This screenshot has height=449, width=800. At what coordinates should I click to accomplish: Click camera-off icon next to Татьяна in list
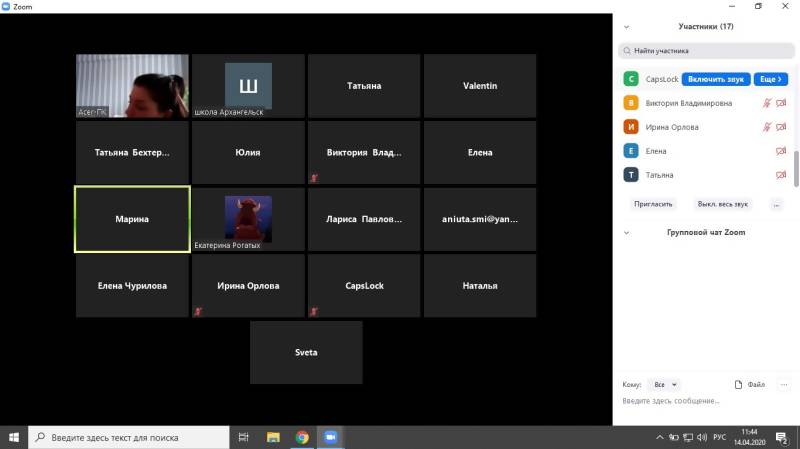tap(781, 175)
